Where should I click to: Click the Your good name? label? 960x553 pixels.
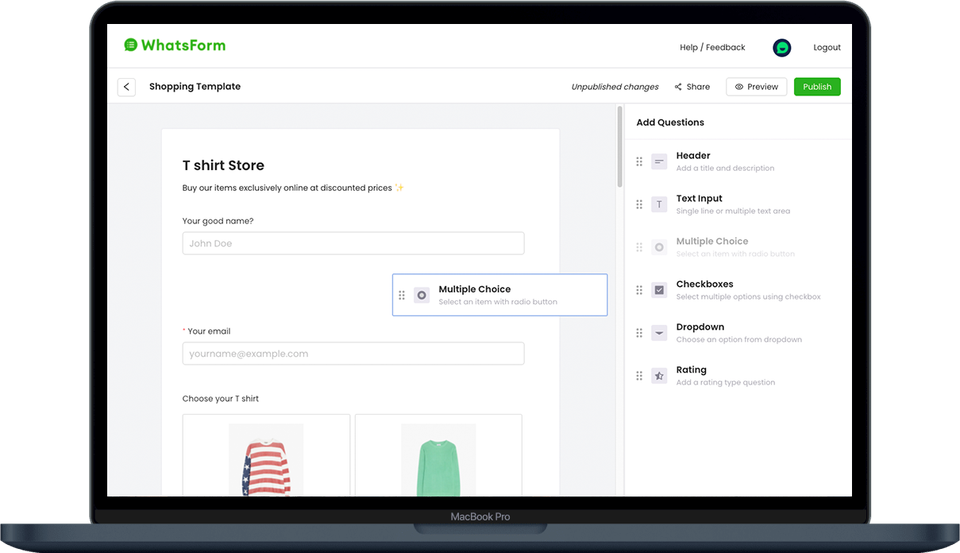tap(217, 221)
